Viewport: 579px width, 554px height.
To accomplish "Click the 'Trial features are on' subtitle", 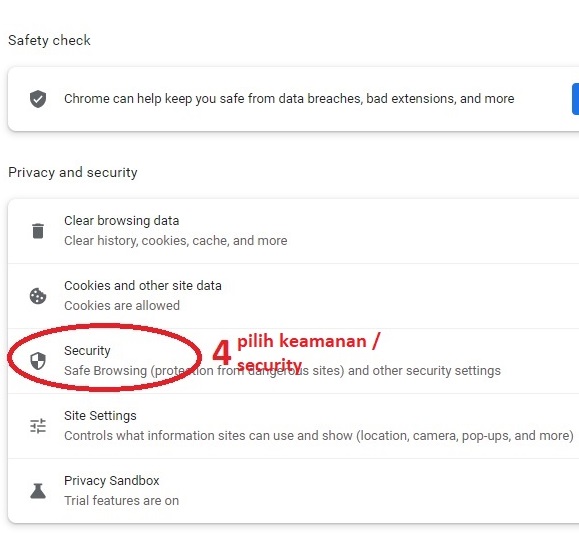I will click(x=121, y=501).
